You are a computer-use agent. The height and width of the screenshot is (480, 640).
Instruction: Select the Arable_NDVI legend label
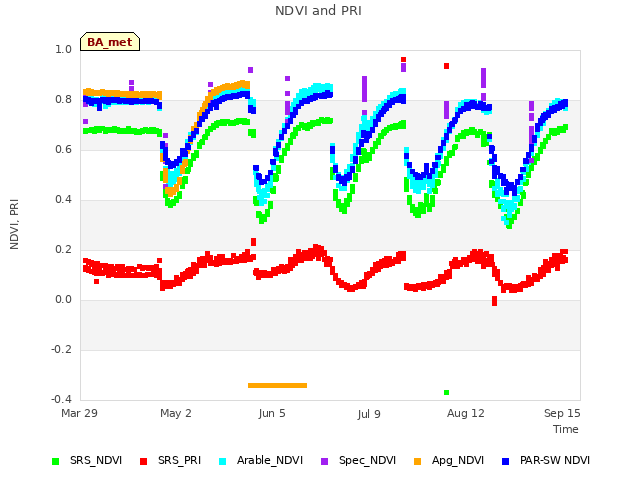click(270, 460)
